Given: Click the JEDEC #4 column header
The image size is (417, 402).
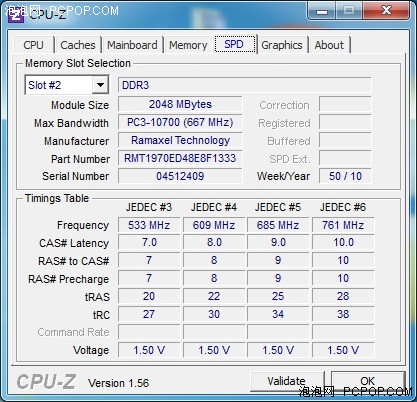Looking at the screenshot, I should 214,207.
